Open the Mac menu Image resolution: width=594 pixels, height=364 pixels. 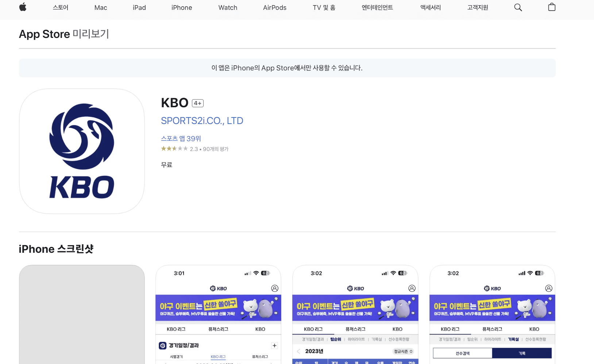tap(101, 7)
